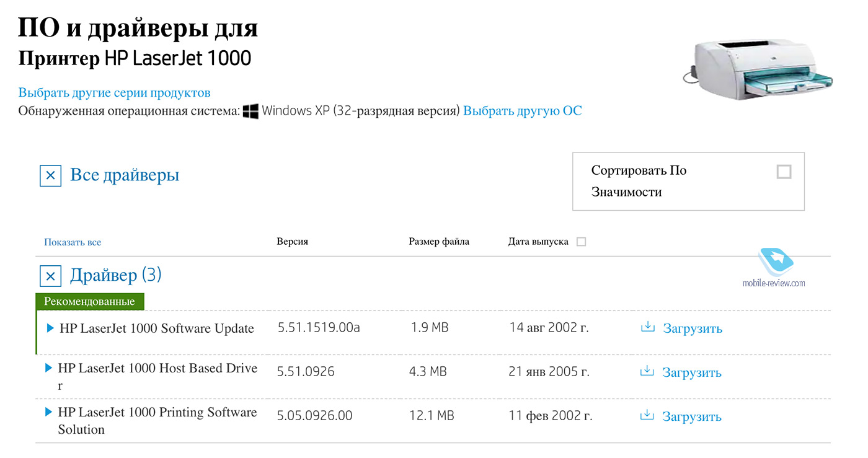The width and height of the screenshot is (868, 458).
Task: Click version value '5.51.0926'
Action: (306, 372)
